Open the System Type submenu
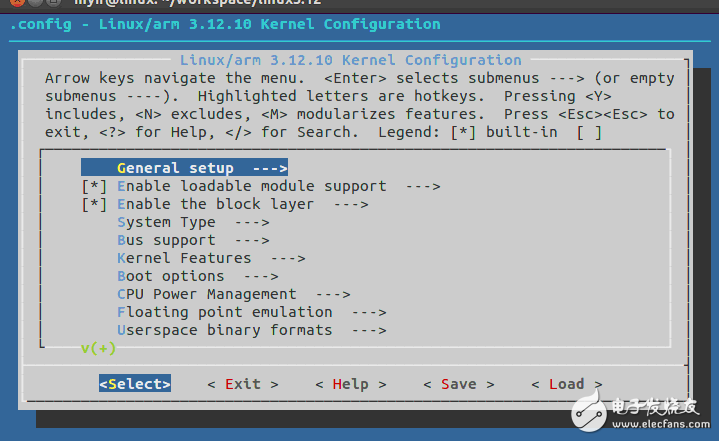719x441 pixels. tap(165, 222)
